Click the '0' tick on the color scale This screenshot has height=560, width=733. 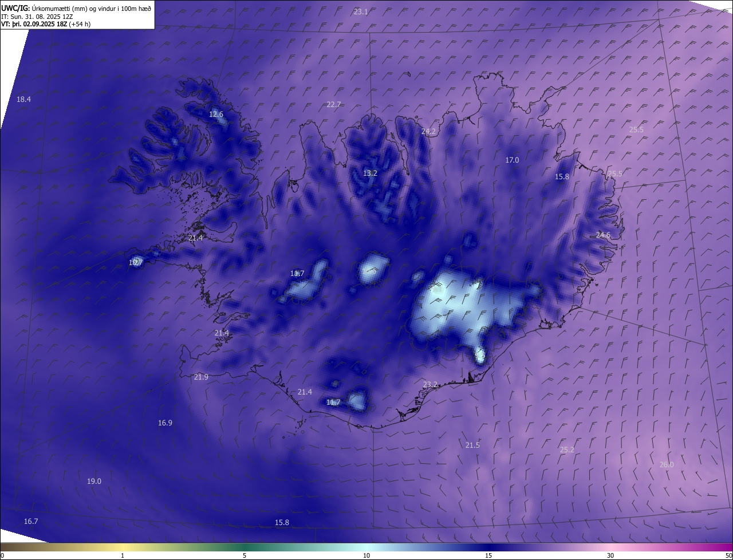[2, 555]
